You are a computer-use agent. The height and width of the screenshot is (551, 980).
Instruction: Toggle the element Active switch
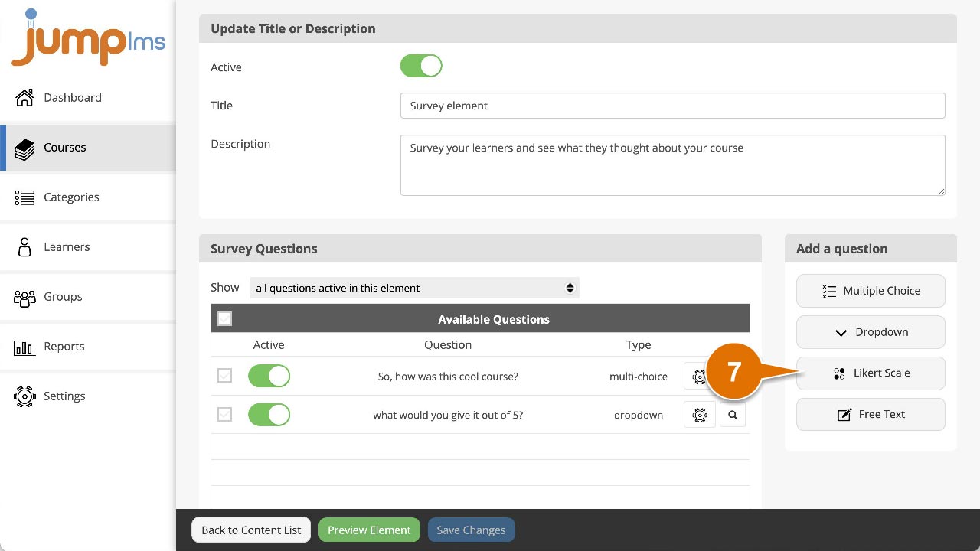pos(421,66)
